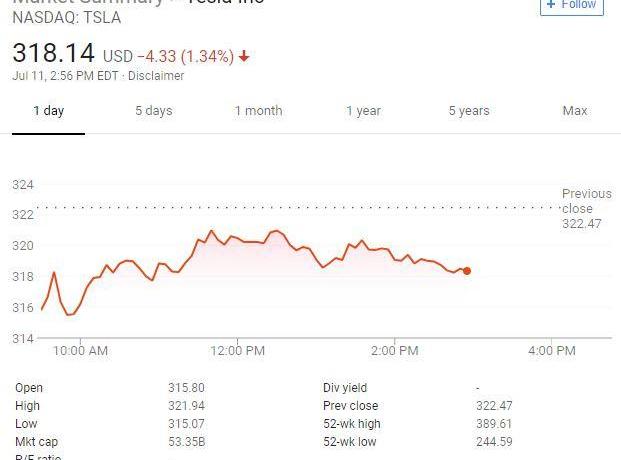621x460 pixels.
Task: Click the Follow button
Action: (571, 5)
